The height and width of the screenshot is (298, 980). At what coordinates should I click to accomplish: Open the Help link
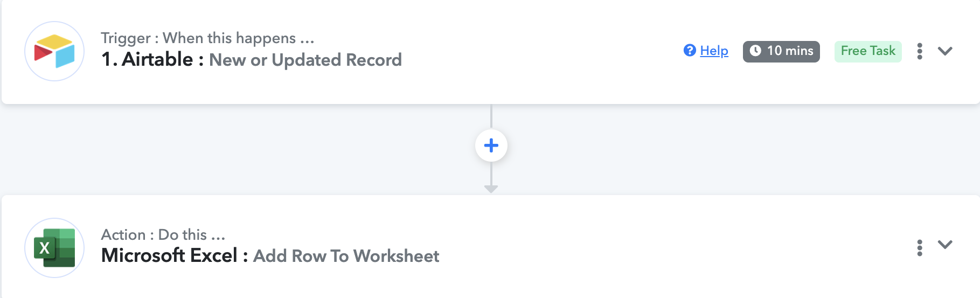(714, 51)
